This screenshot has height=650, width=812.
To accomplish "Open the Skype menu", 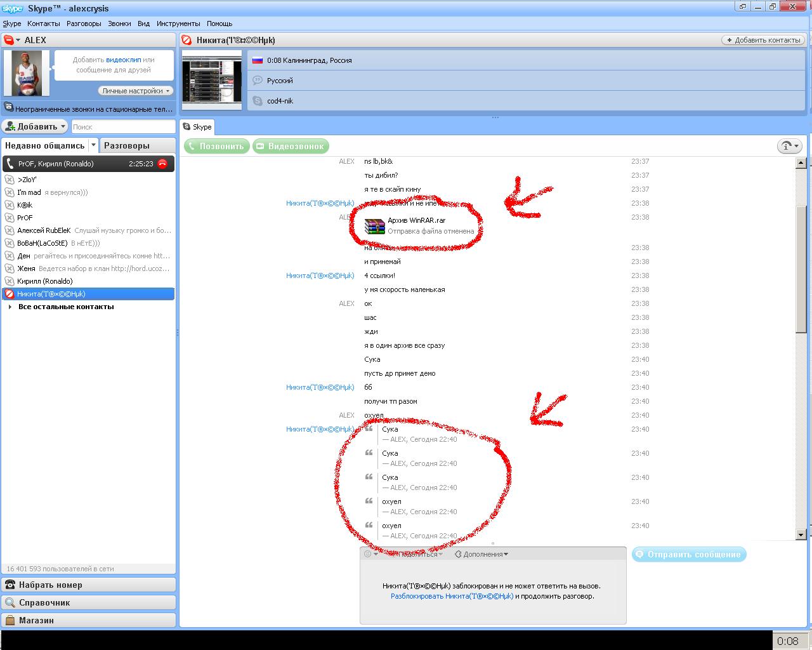I will 12,23.
